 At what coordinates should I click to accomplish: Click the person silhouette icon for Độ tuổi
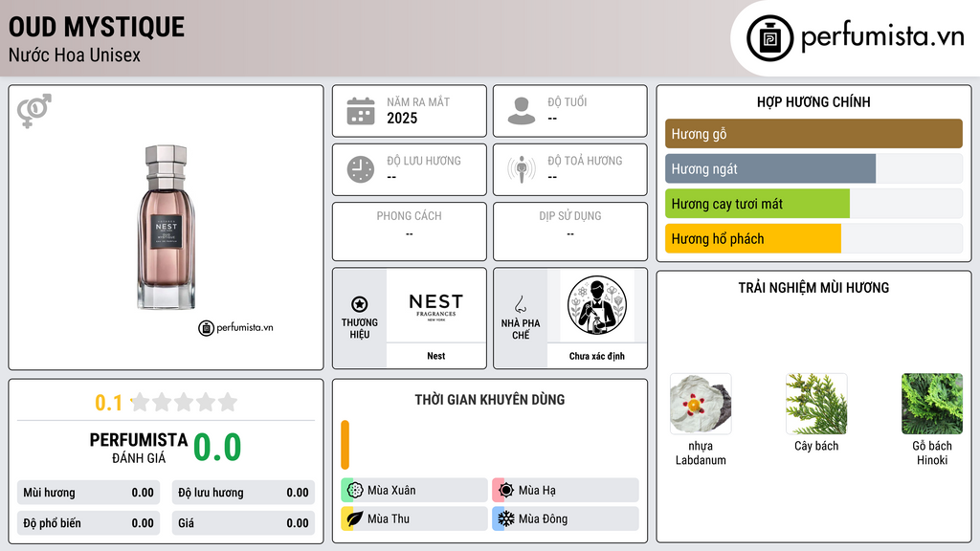[522, 111]
